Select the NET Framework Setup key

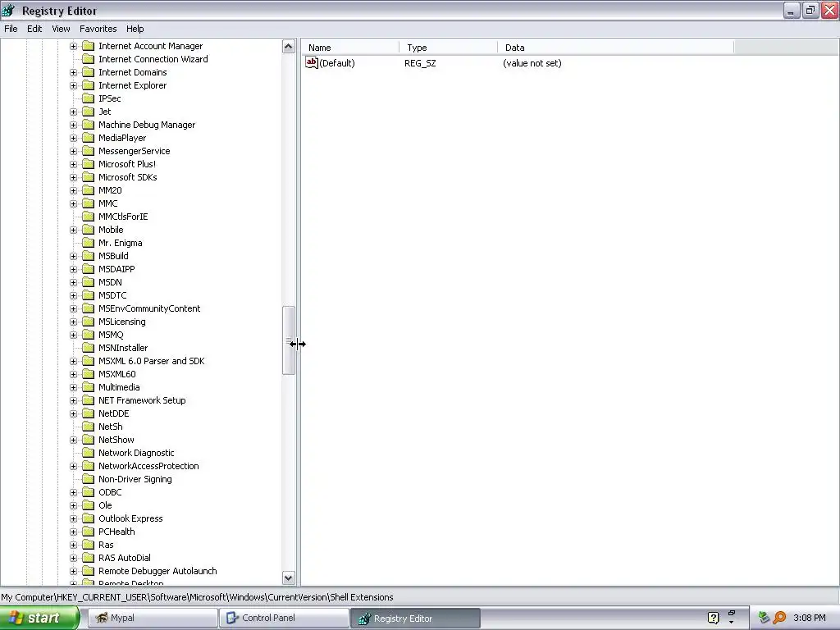point(142,400)
